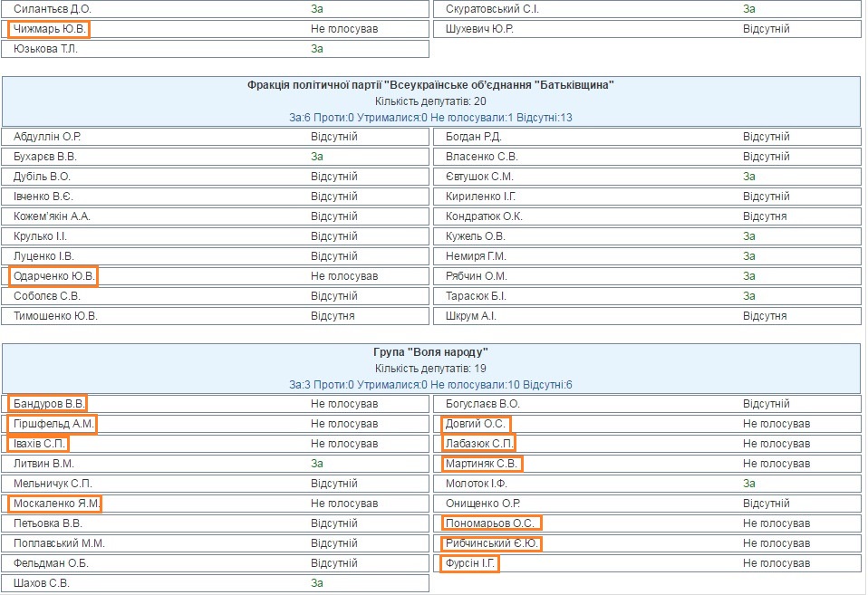
Task: Click the highlighted name Чижмарь Ю.В.
Action: coord(50,29)
